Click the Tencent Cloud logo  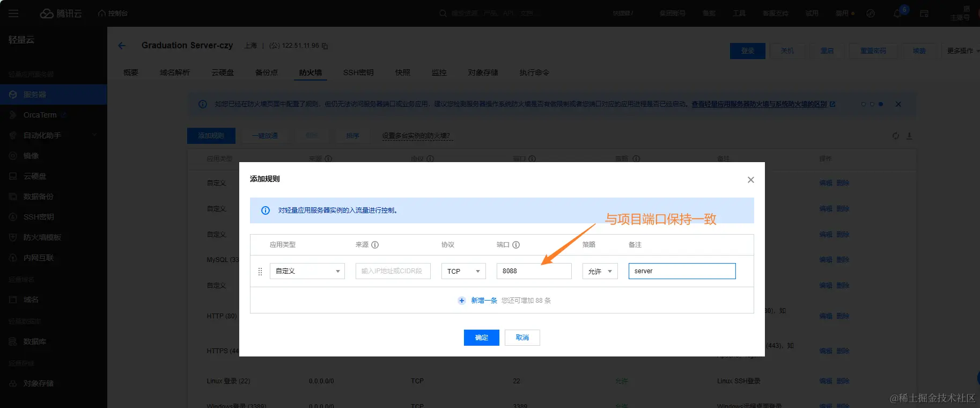[61, 13]
